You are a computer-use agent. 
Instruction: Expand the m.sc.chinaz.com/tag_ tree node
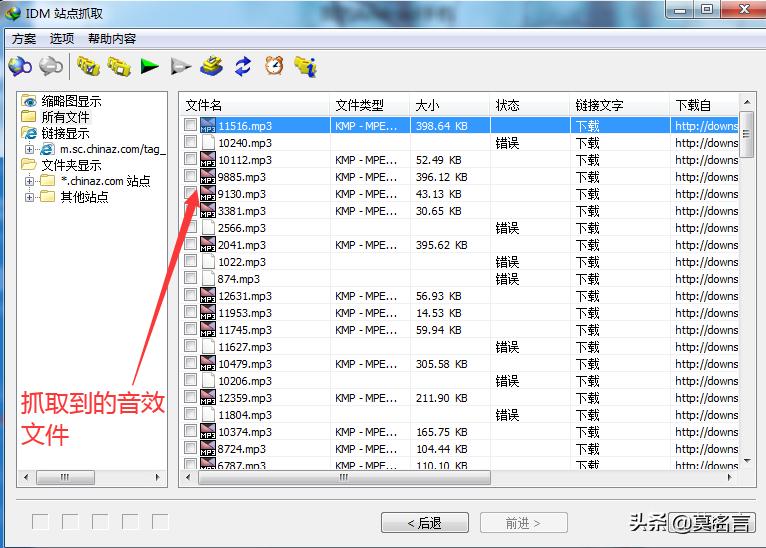(x=29, y=149)
